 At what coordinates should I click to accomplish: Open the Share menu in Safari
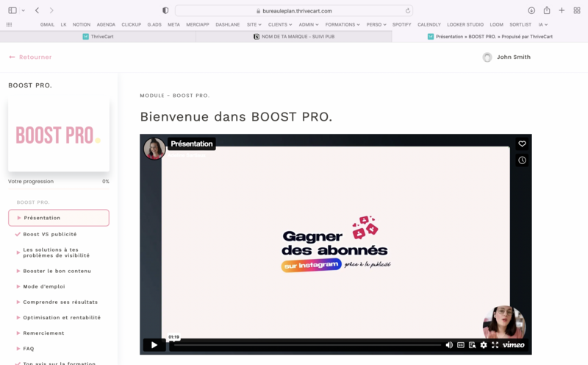547,10
